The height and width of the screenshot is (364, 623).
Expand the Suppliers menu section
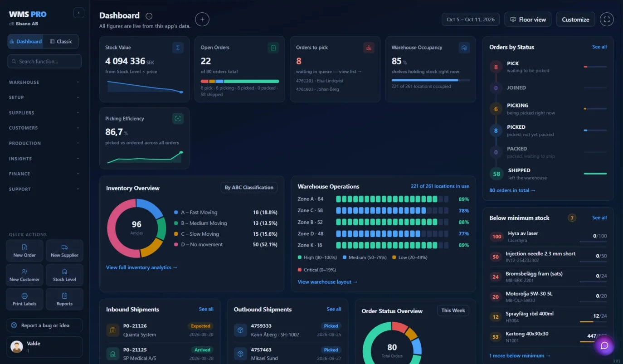pyautogui.click(x=44, y=113)
